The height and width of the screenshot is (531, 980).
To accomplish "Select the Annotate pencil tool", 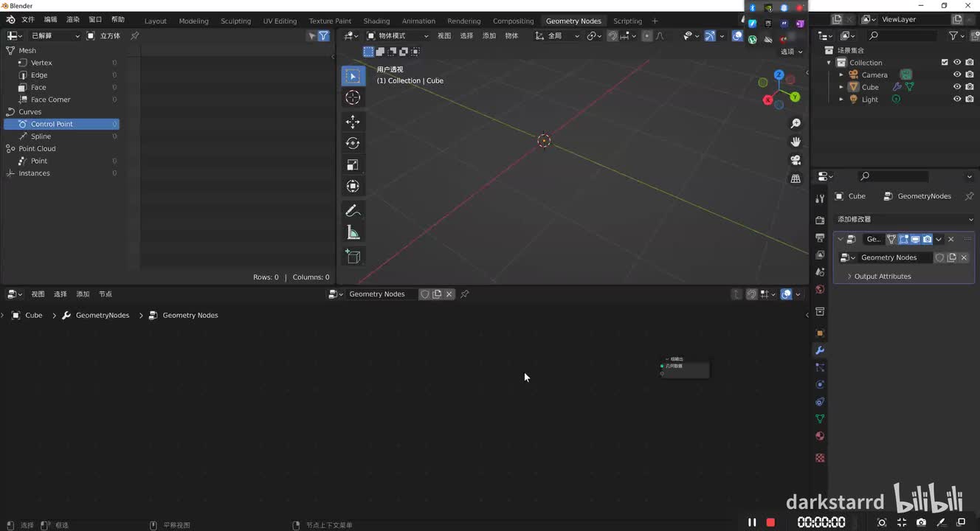I will [x=353, y=211].
